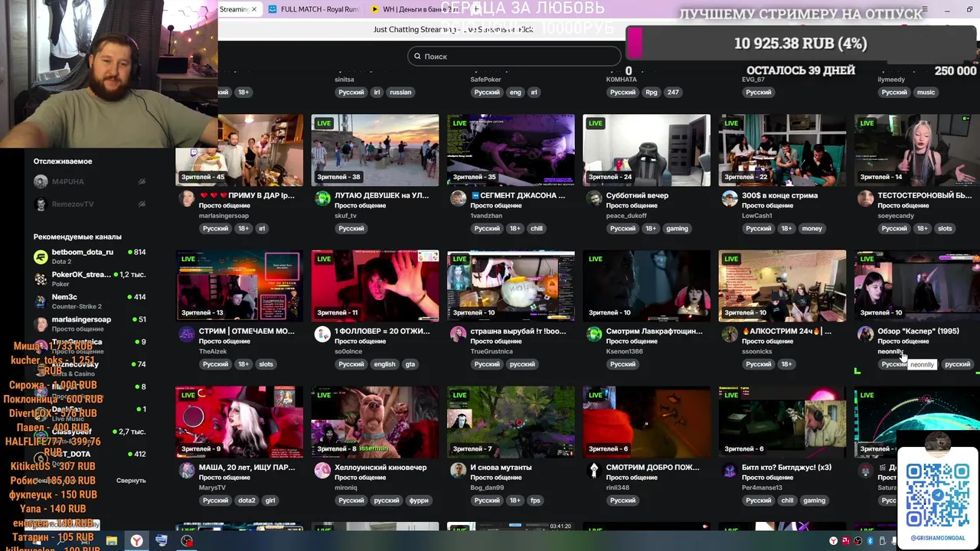Click skuf_tv streamer avatar

[x=322, y=199]
